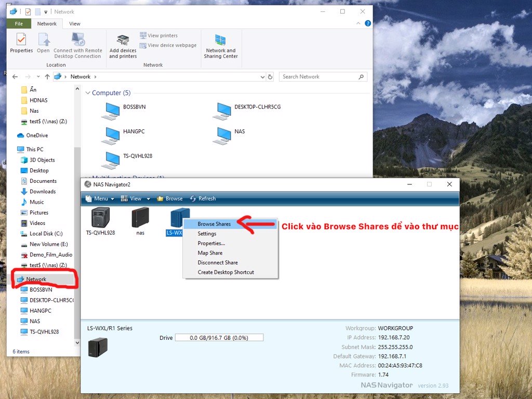Click Connect with Remote Desktop Connection icon

tap(78, 46)
